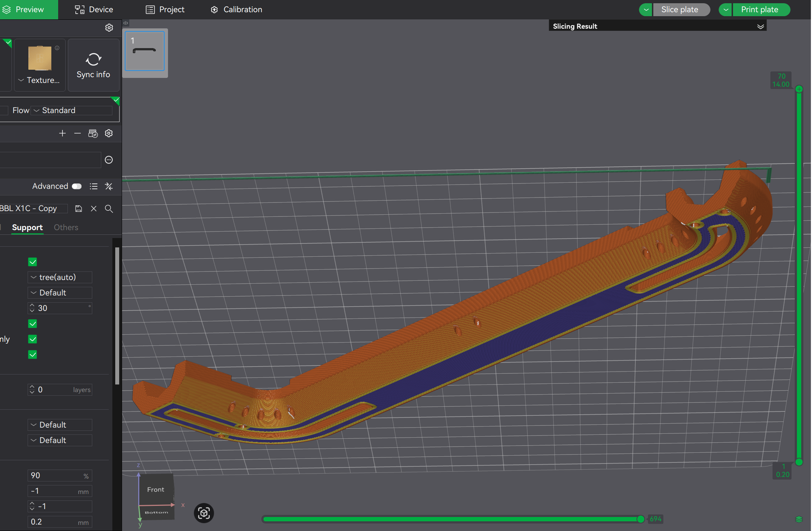
Task: Open the Slice plate dropdown arrow
Action: click(x=646, y=10)
